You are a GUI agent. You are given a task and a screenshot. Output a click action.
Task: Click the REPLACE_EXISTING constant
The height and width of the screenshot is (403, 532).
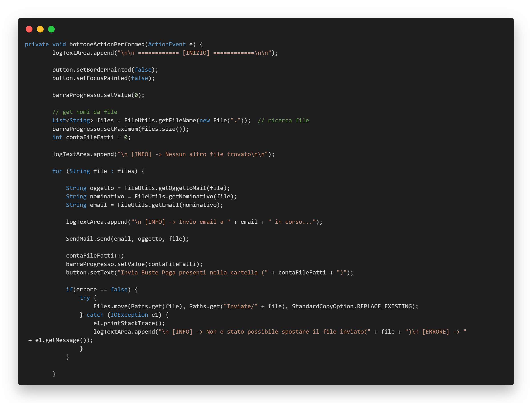point(384,306)
